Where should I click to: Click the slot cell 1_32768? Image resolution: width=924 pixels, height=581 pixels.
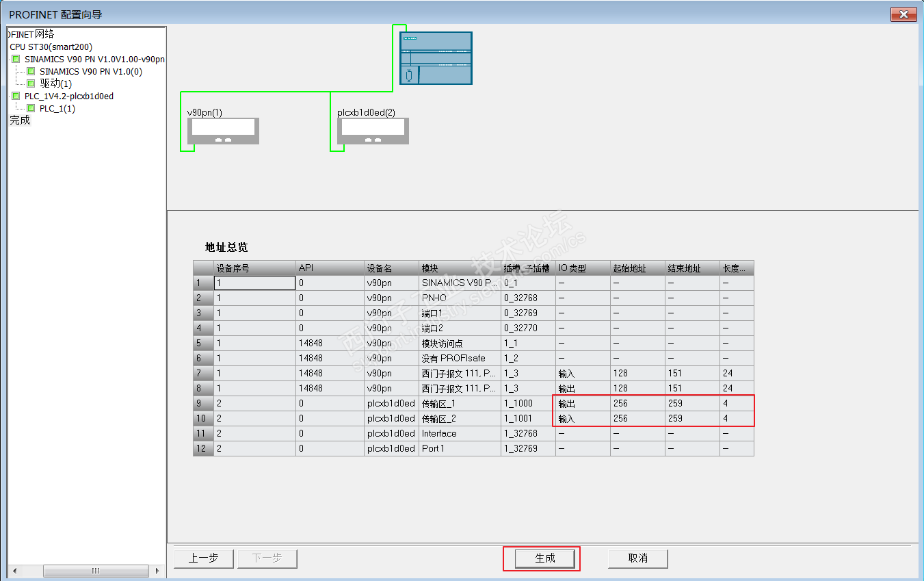(529, 433)
